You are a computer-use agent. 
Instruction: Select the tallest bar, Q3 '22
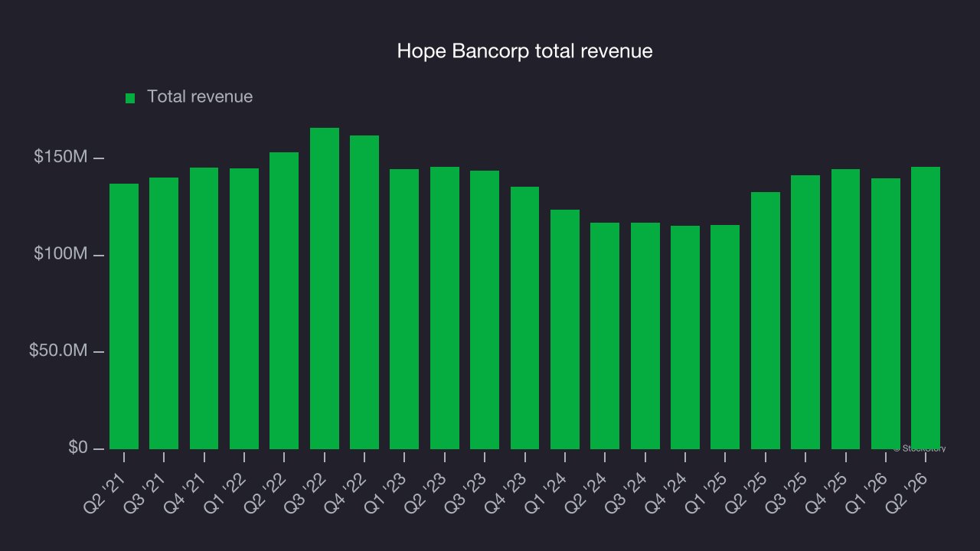click(325, 289)
